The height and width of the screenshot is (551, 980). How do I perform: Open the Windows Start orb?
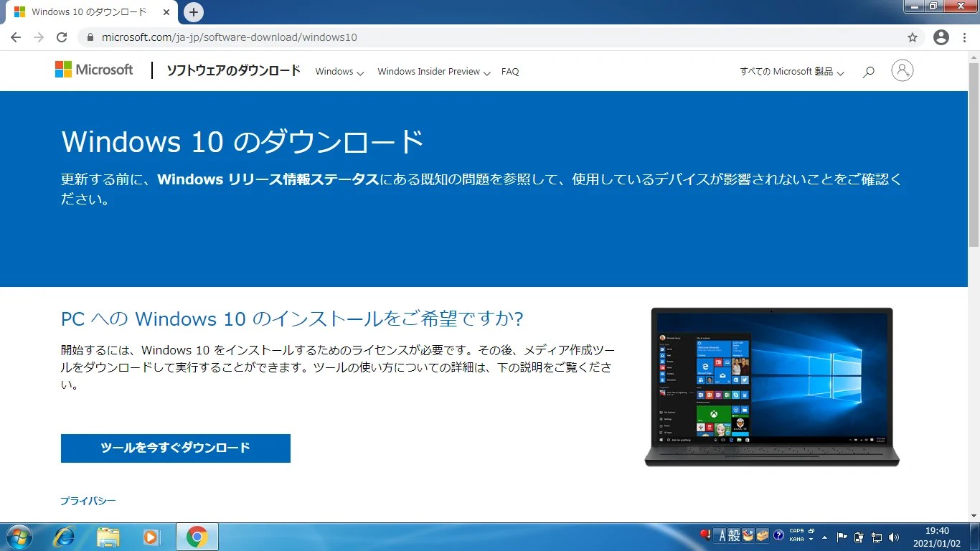[18, 537]
